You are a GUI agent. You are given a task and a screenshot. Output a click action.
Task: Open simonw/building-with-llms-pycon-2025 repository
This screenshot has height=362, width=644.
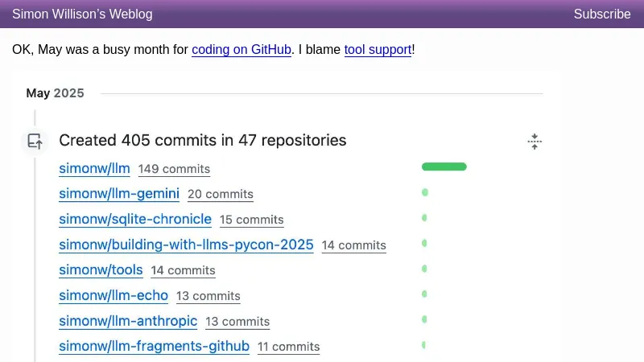click(186, 245)
